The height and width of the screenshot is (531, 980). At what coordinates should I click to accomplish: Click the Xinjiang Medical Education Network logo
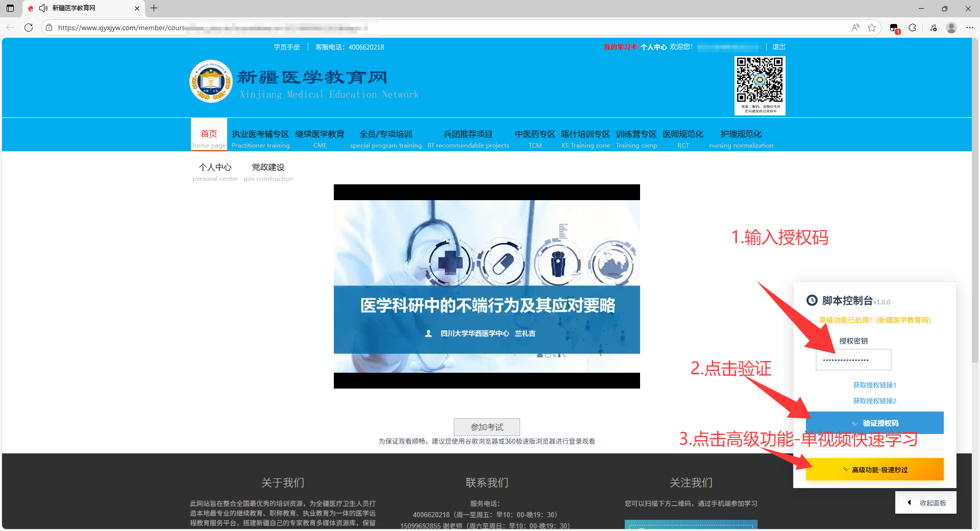[211, 82]
